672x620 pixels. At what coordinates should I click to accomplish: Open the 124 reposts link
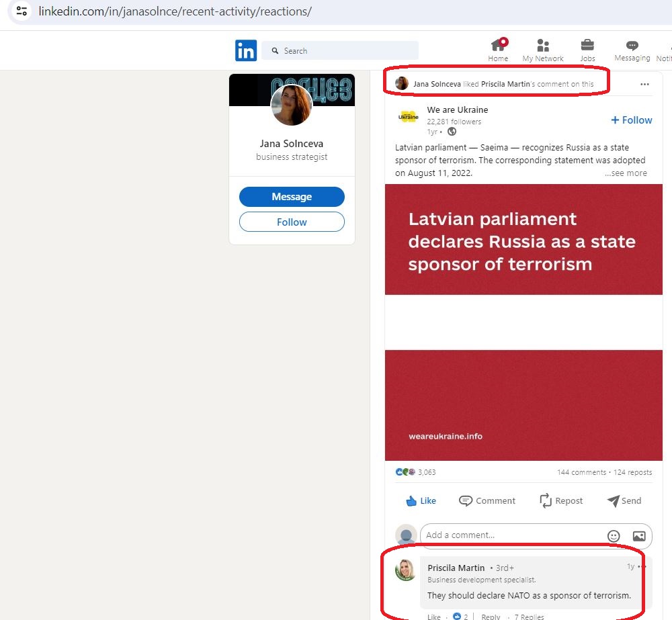632,472
